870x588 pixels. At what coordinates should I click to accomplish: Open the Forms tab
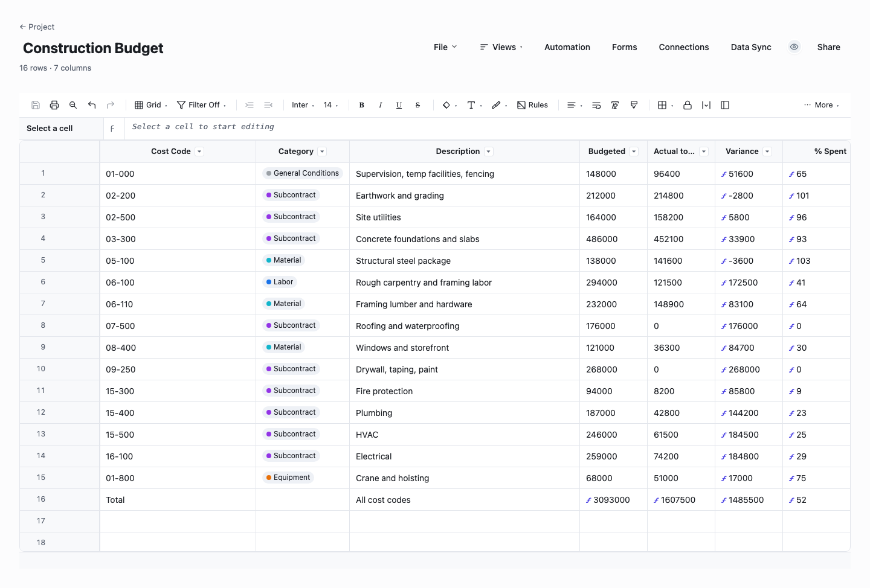[625, 47]
